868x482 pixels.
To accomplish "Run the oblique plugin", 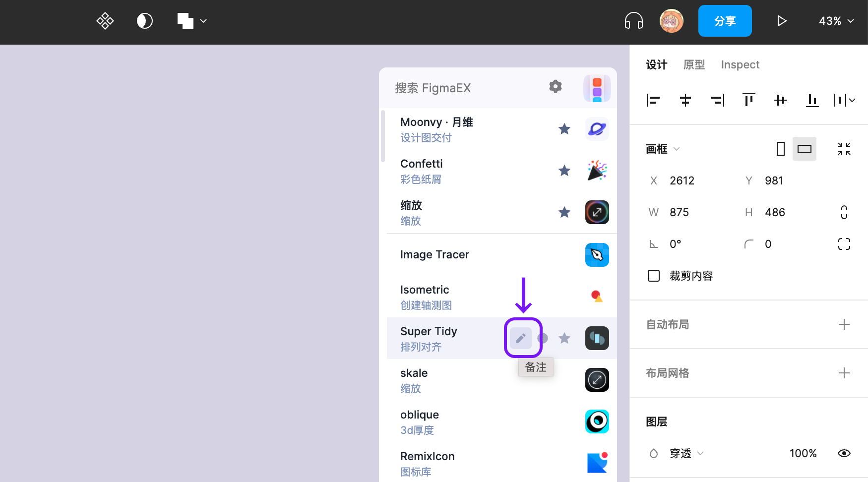I will 501,422.
